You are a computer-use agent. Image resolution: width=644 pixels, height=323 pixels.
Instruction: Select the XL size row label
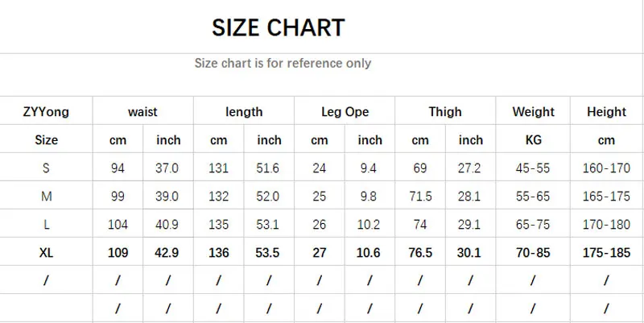[x=47, y=252]
